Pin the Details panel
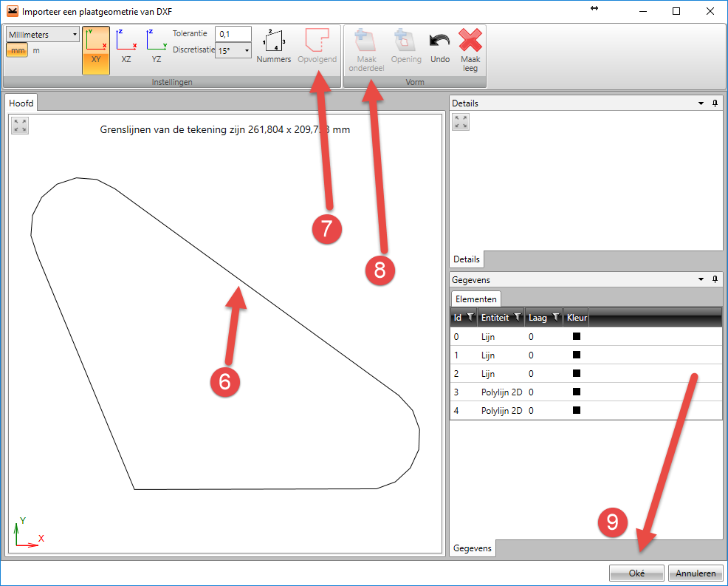 coord(715,103)
